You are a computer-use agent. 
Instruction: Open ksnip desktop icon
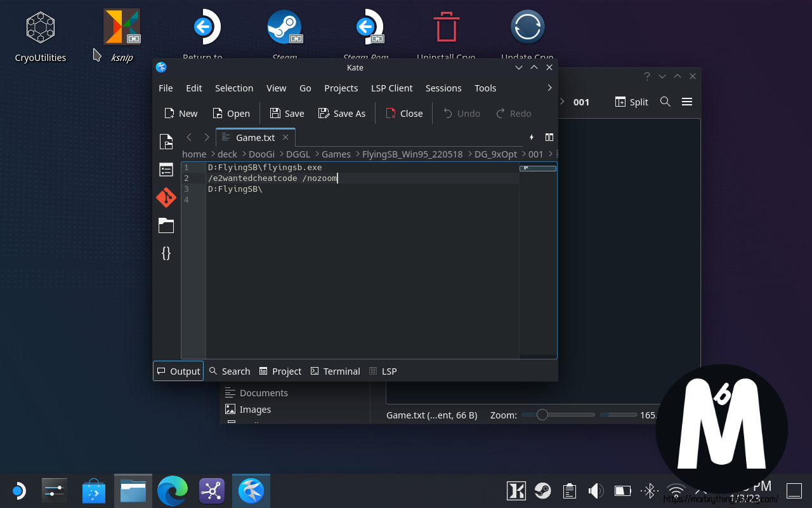pyautogui.click(x=122, y=36)
